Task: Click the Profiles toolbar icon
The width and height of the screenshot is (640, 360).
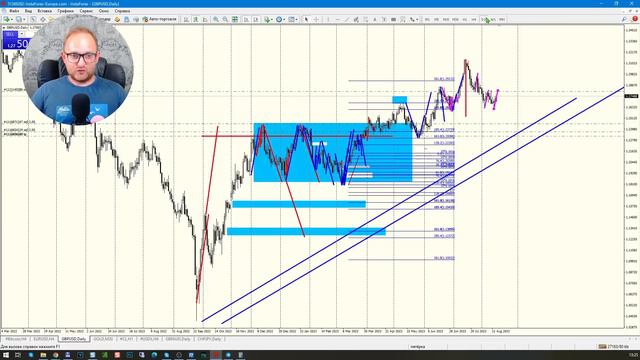Action: click(x=18, y=19)
